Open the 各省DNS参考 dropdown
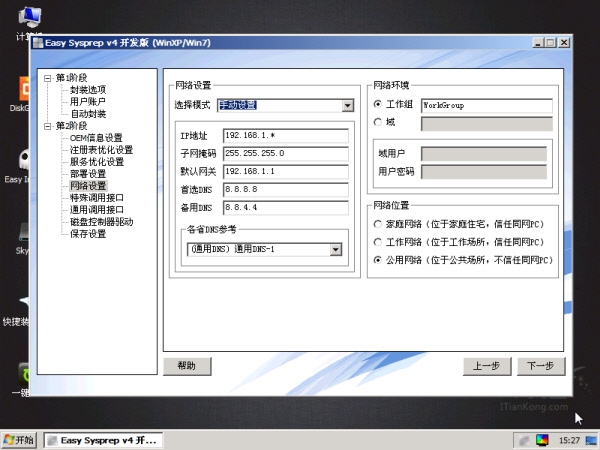This screenshot has width=600, height=450. pyautogui.click(x=336, y=250)
